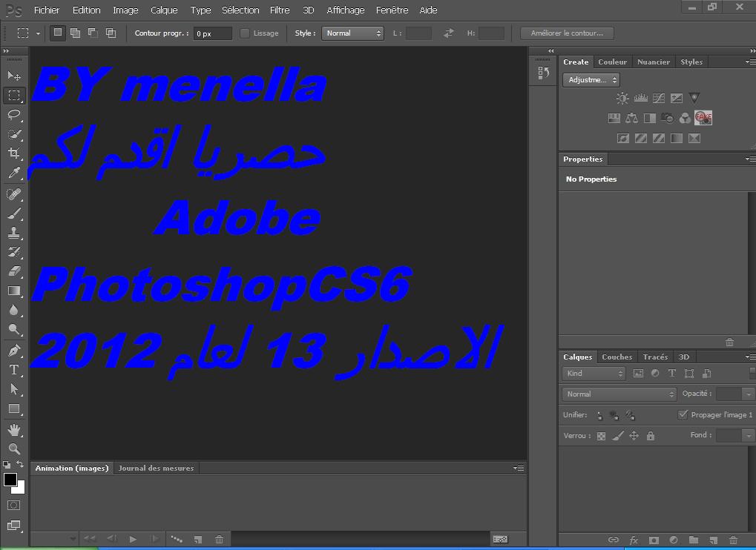
Task: Change the screen mode
Action: 13,526
